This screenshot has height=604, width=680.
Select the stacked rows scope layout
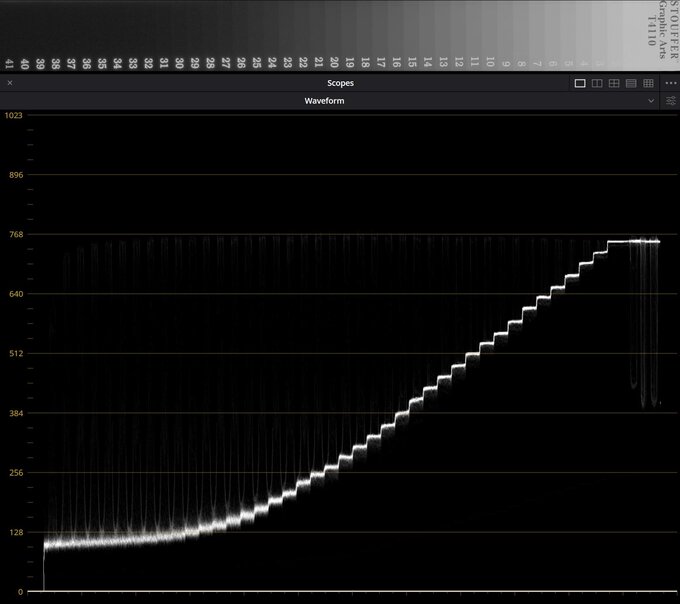[631, 83]
